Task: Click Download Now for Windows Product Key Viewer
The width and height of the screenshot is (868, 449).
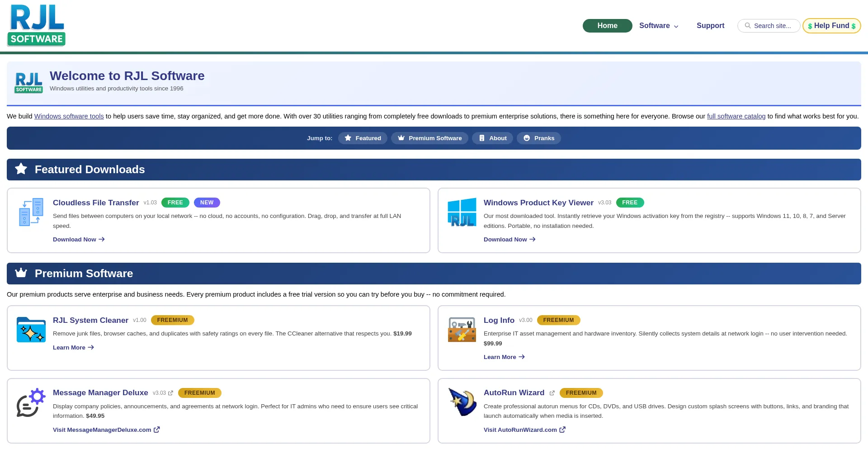Action: (x=509, y=239)
